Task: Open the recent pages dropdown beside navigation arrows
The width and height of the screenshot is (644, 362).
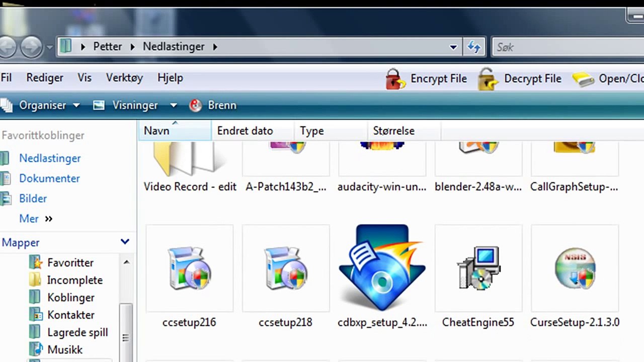Action: coord(49,48)
